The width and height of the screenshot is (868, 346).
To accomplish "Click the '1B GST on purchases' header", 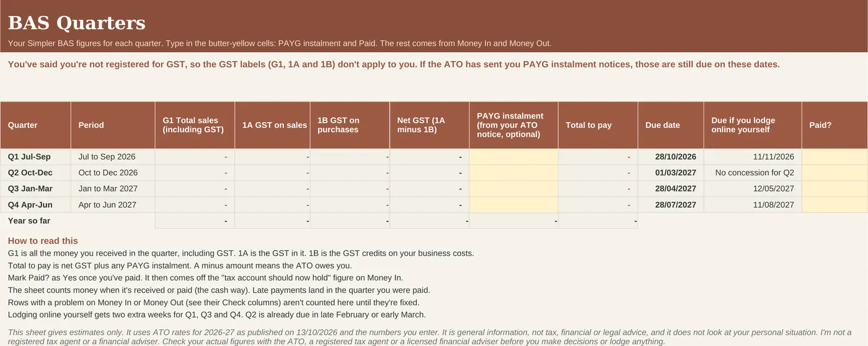I will pos(350,125).
